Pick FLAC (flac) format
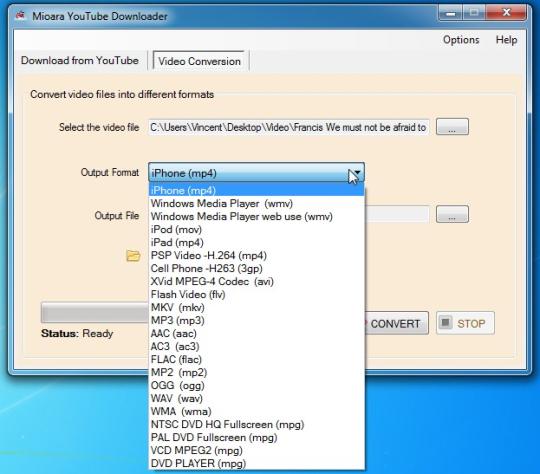This screenshot has height=474, width=540. coord(257,359)
